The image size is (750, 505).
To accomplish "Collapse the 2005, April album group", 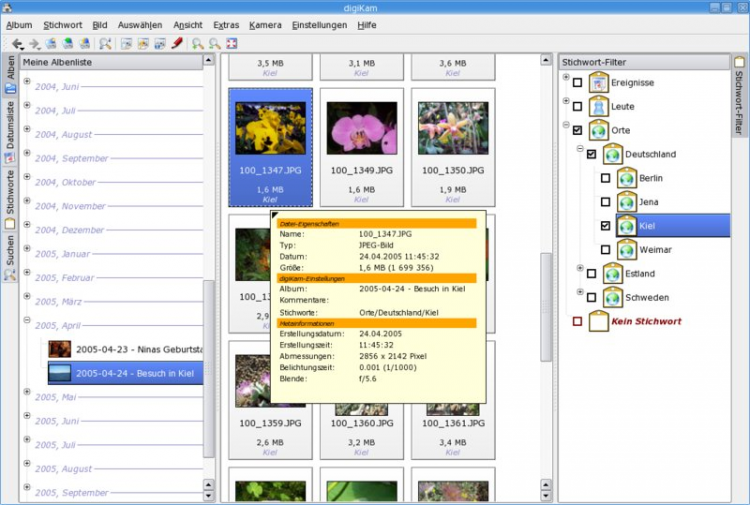I will click(x=27, y=320).
